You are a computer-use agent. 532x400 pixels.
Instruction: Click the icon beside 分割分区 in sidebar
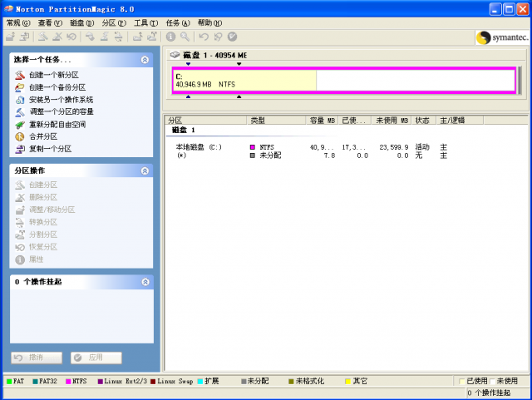click(x=20, y=235)
